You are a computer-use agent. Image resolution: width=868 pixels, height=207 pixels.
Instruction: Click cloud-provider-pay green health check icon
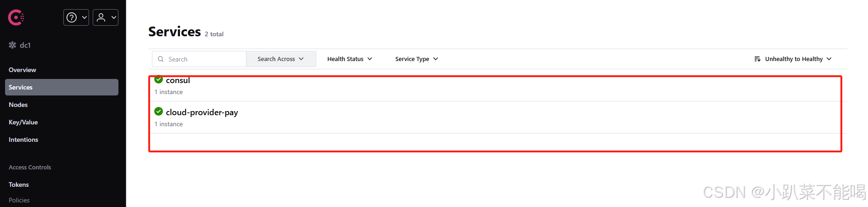point(159,112)
